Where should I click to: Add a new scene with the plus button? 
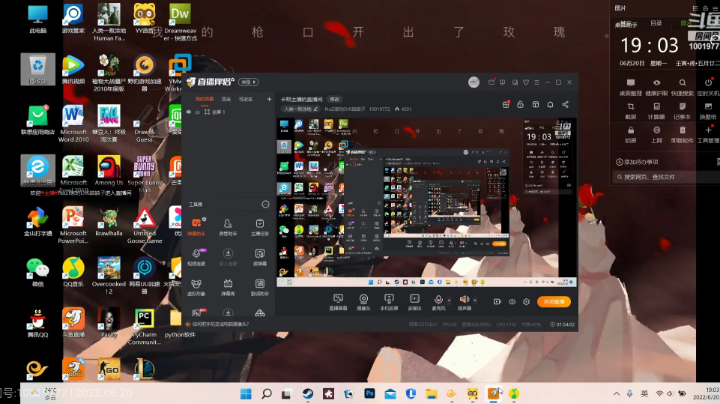[269, 99]
